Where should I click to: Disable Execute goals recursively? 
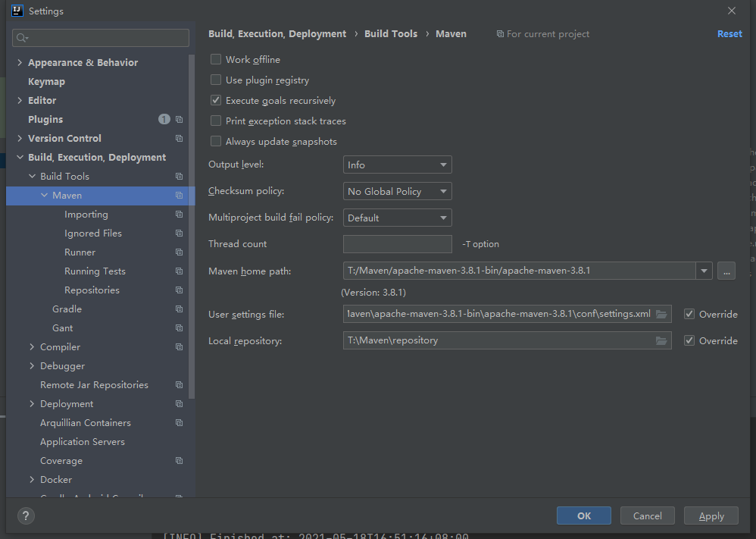click(216, 100)
